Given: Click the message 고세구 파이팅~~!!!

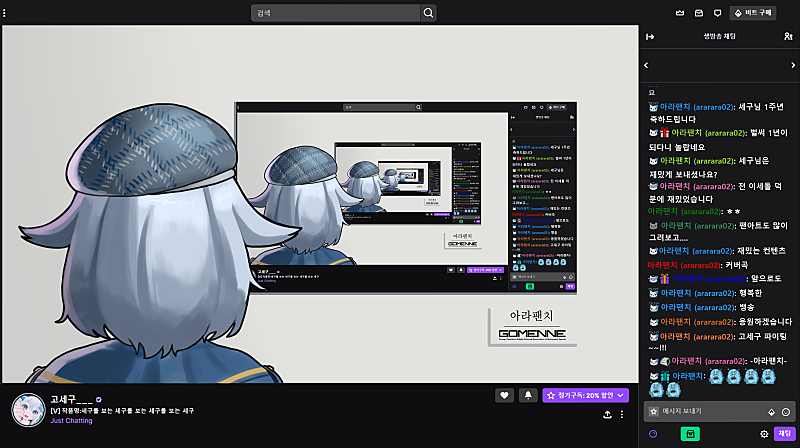Looking at the screenshot, I should click(718, 342).
